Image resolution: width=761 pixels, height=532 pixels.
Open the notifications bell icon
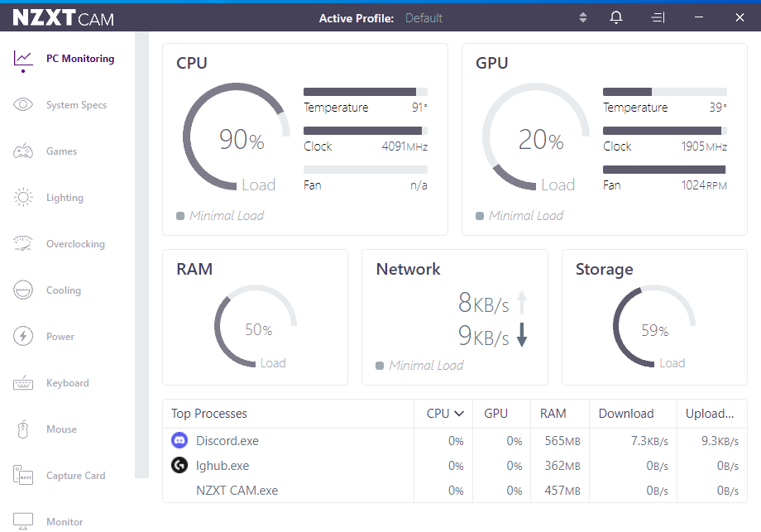click(x=616, y=17)
